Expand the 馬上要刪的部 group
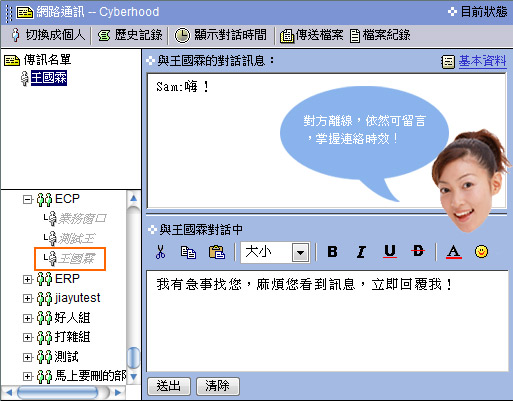The width and height of the screenshot is (513, 401). pos(28,376)
